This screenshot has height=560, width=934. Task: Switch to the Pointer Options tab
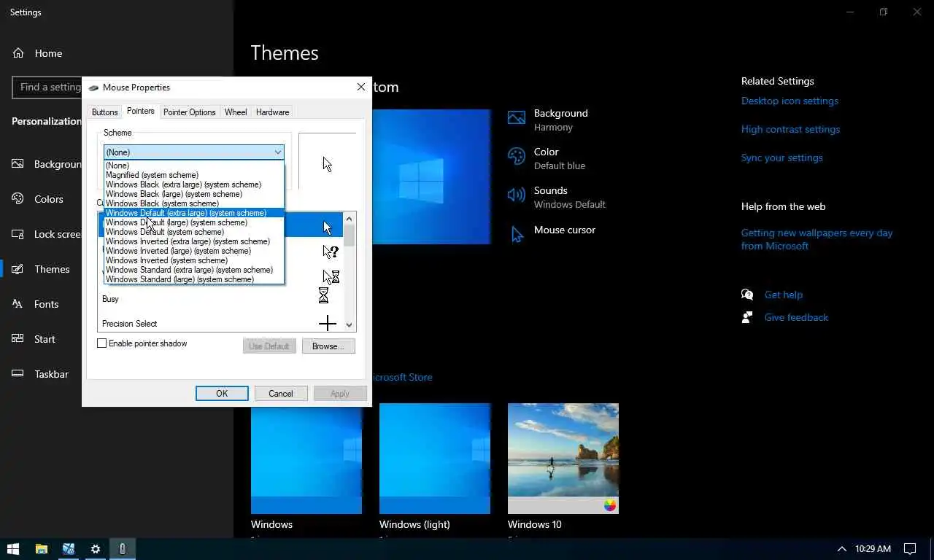coord(189,112)
